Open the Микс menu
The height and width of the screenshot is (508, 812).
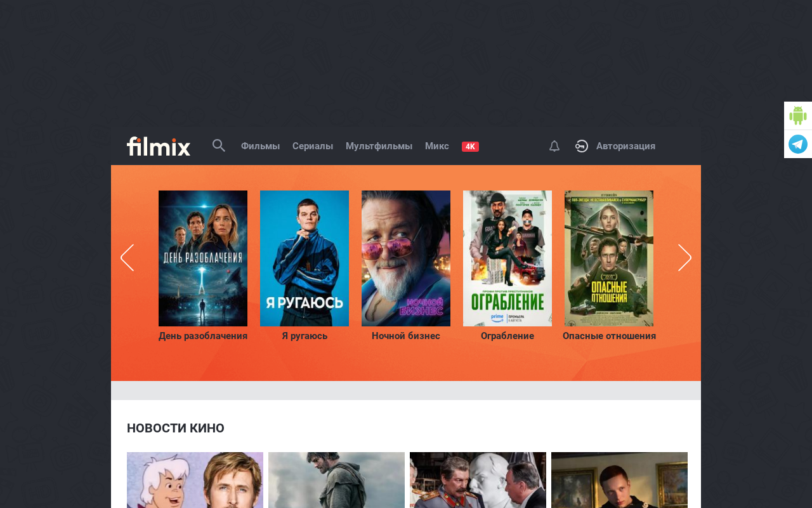coord(437,146)
